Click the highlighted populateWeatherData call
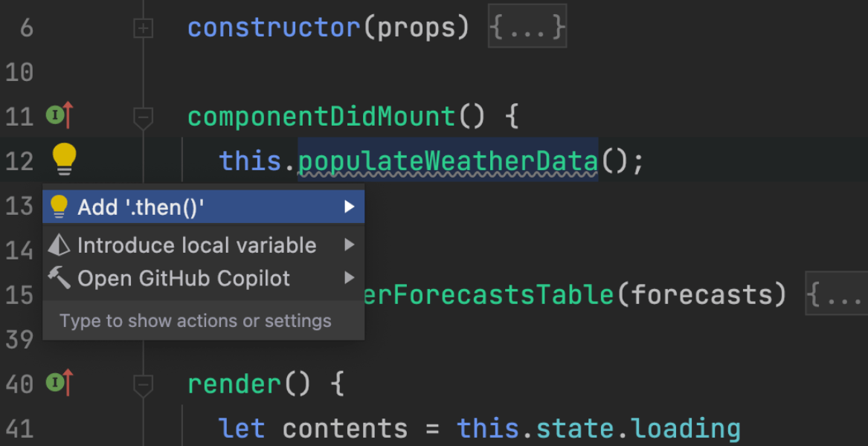 [446, 160]
